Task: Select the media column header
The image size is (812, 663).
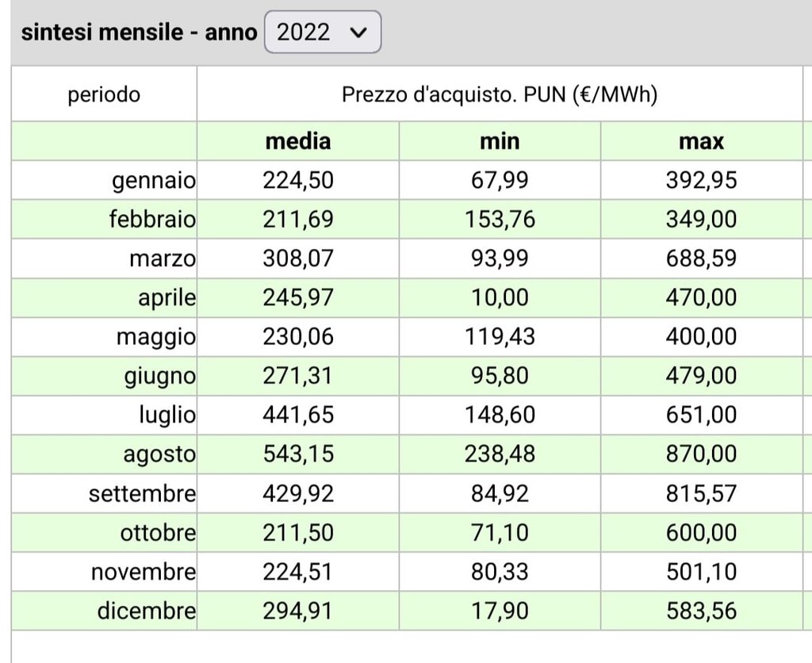Action: click(298, 141)
